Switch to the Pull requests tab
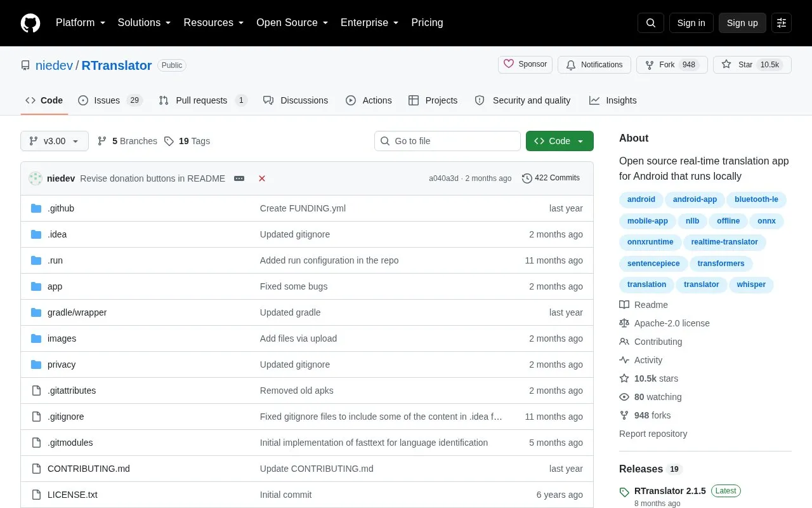Screen dimensions: 812x508 203,100
